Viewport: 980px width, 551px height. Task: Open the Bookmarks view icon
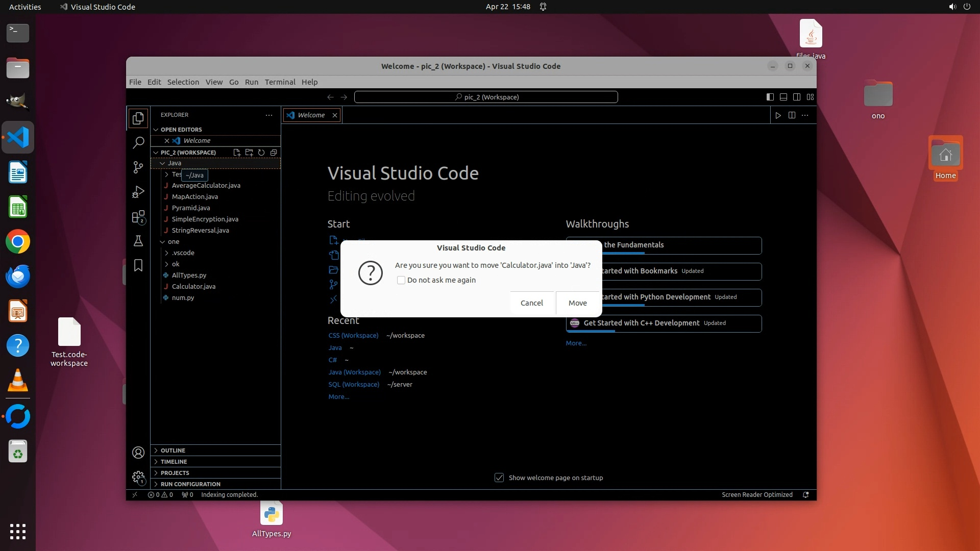click(138, 265)
